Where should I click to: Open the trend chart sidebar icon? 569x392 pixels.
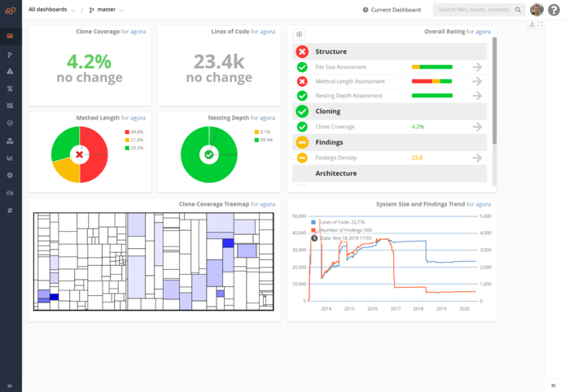point(10,158)
